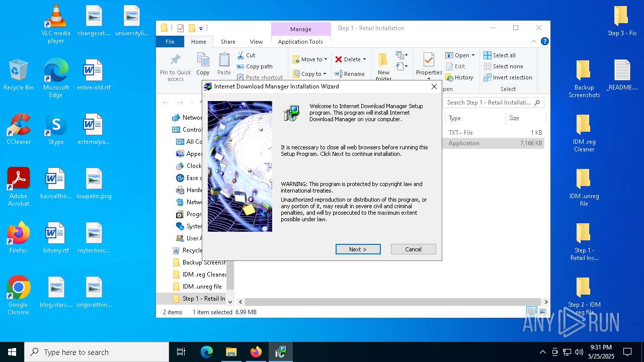The height and width of the screenshot is (362, 644).
Task: Click the horizontal scrollbar right arrow
Action: 546,302
